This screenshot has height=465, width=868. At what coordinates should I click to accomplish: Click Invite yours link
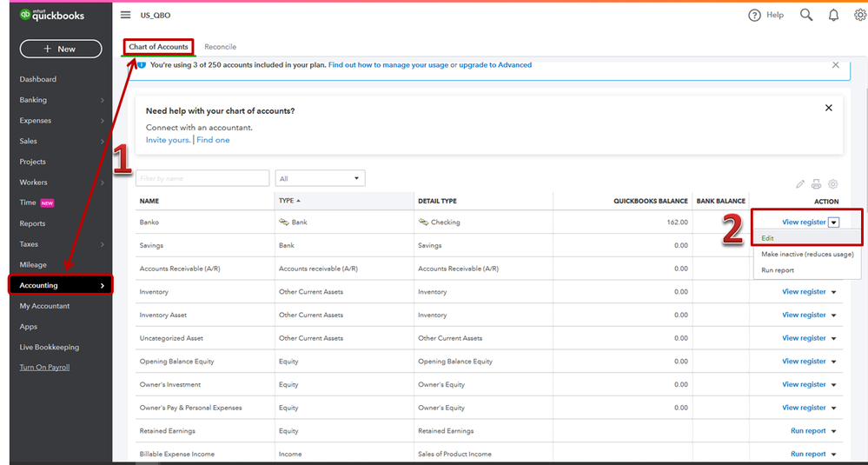pos(169,140)
